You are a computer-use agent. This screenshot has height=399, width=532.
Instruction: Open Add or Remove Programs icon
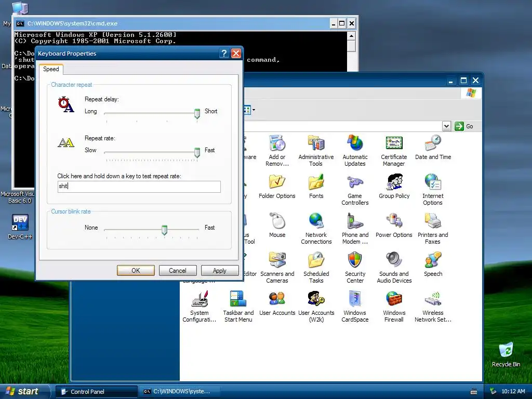tap(277, 150)
